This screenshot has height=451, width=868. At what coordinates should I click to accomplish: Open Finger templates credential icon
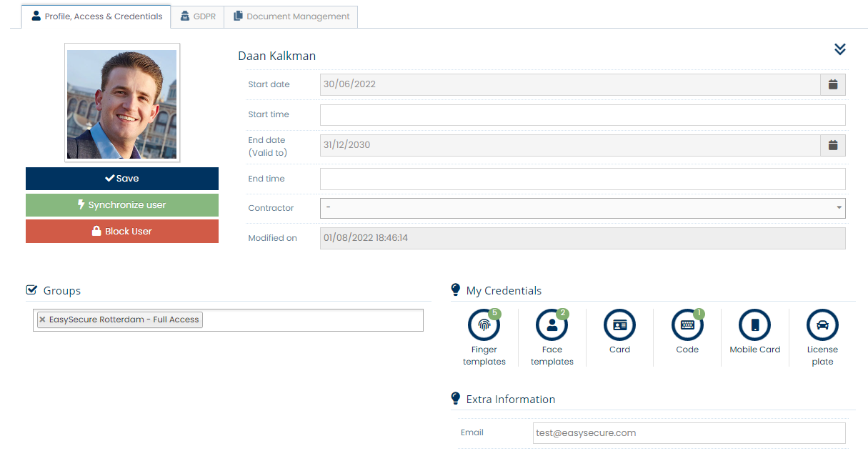(x=484, y=325)
